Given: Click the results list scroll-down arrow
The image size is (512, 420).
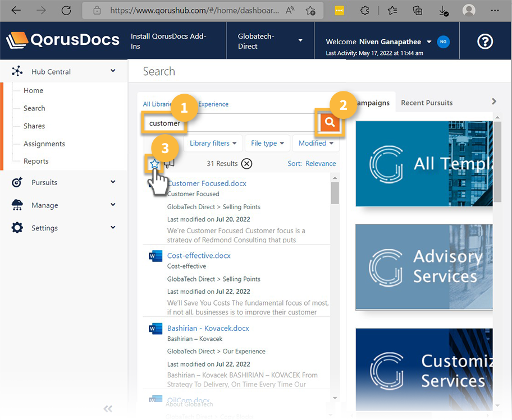Looking at the screenshot, I should point(335,398).
